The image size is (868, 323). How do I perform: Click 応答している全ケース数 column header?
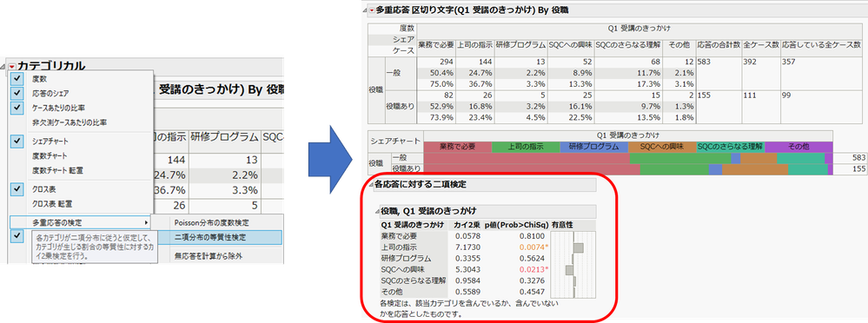tap(821, 44)
